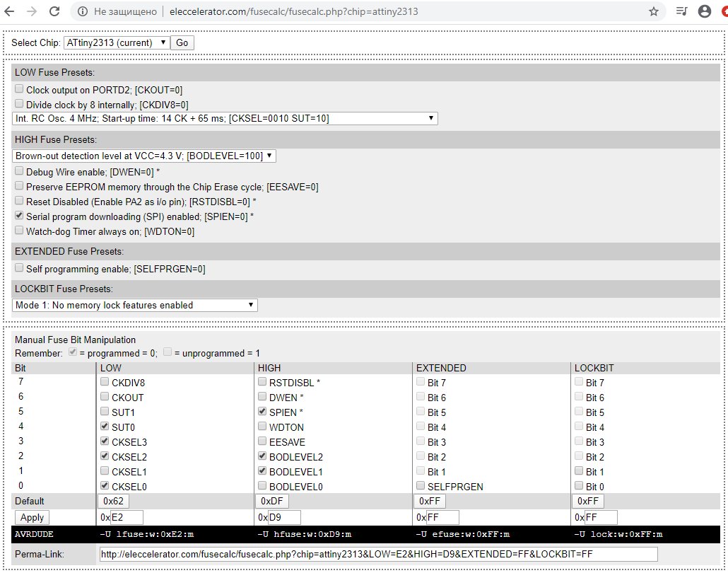This screenshot has width=728, height=573.
Task: Uncheck the BODLEVEL2 bit
Action: pos(262,456)
